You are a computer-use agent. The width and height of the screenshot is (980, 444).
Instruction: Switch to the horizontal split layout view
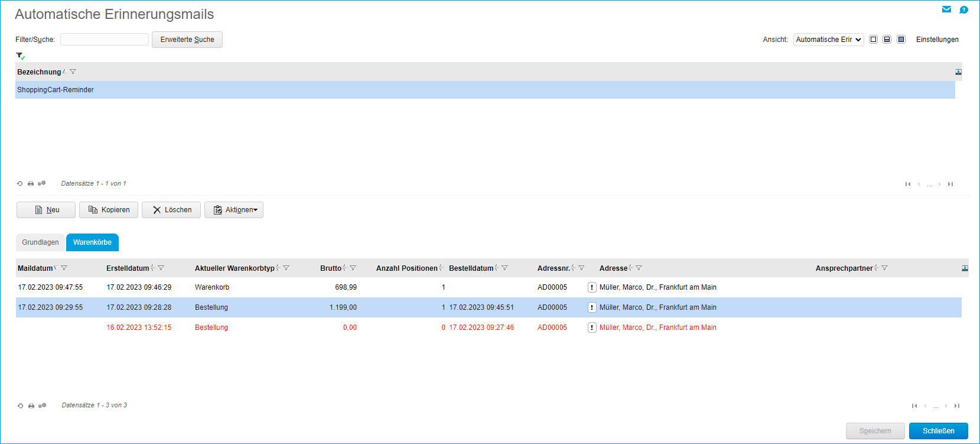(x=887, y=40)
